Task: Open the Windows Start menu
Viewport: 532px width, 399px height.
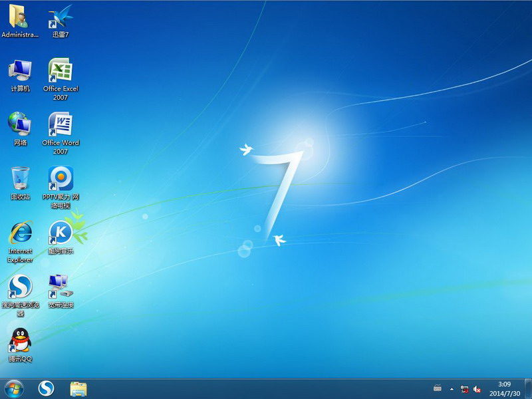Action: (14, 389)
